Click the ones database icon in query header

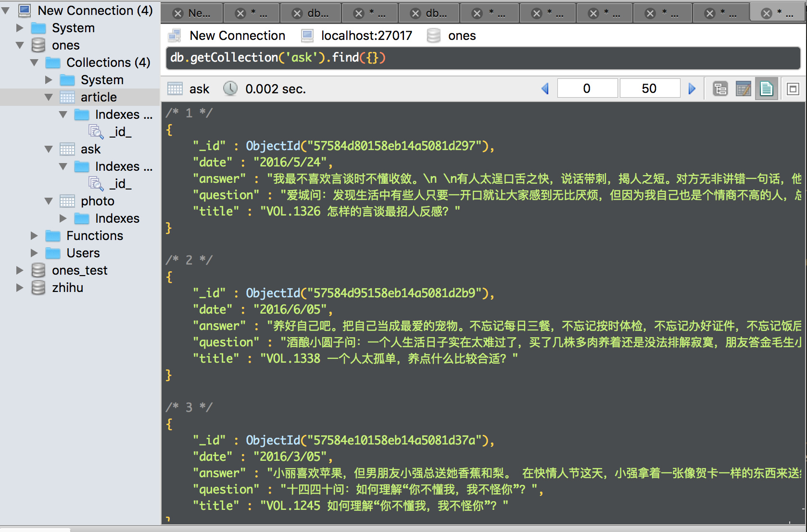[434, 36]
